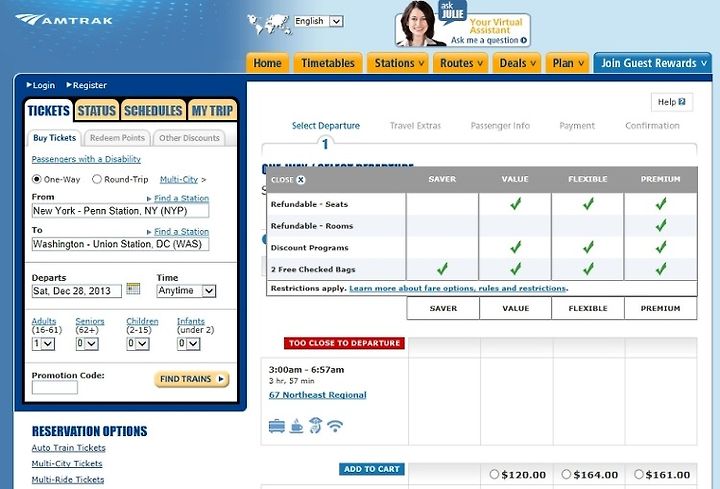The image size is (720, 489).
Task: Click Find a Station for From
Action: pyautogui.click(x=181, y=198)
